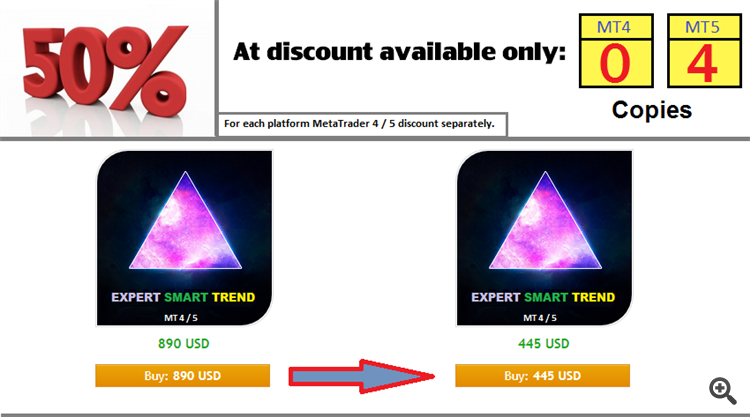
Task: Click the green 445 USD price text
Action: point(544,343)
